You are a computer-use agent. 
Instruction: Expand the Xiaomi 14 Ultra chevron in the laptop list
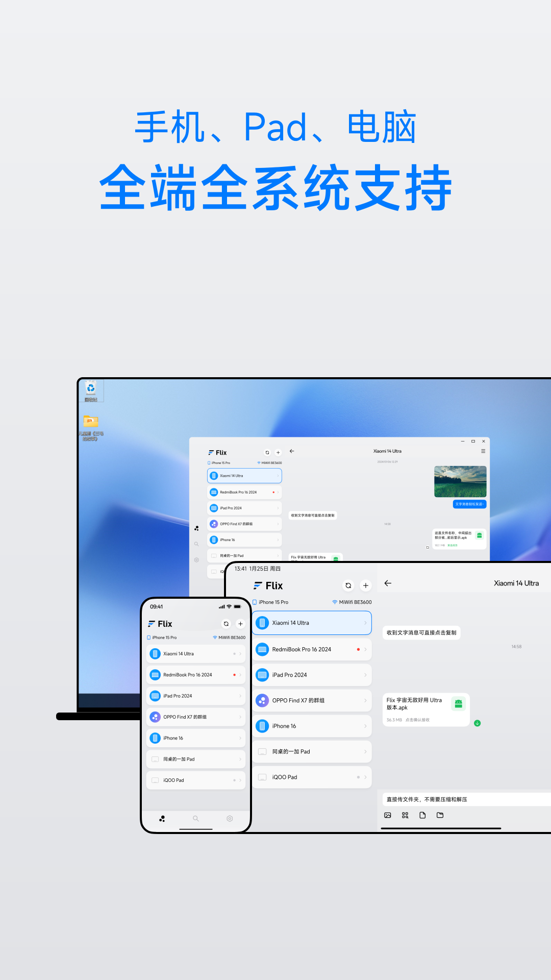[278, 476]
